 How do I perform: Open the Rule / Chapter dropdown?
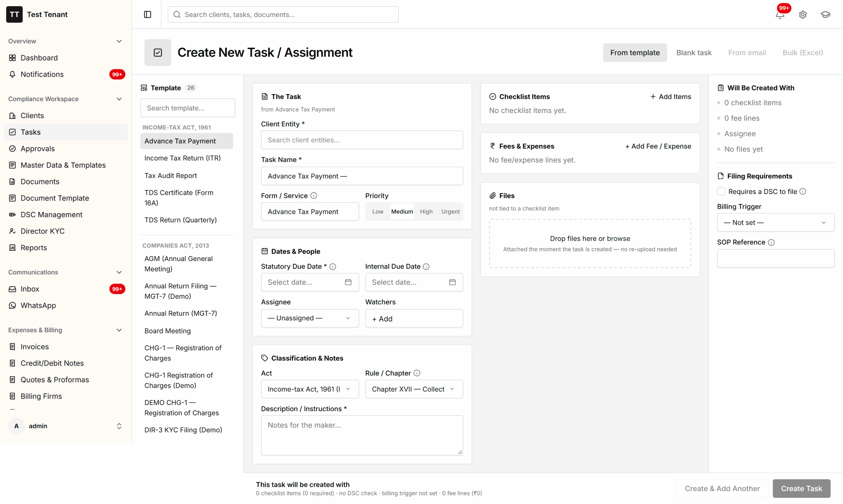point(414,389)
